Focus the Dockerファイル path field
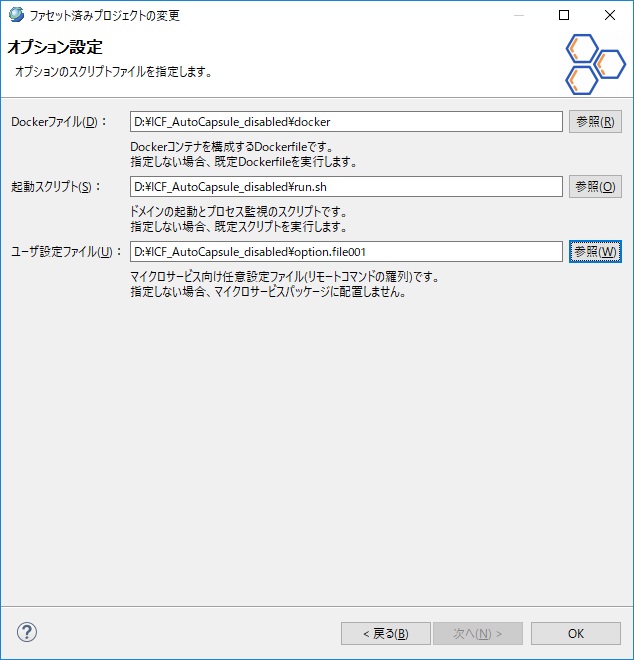Viewport: 634px width, 660px height. (346, 122)
